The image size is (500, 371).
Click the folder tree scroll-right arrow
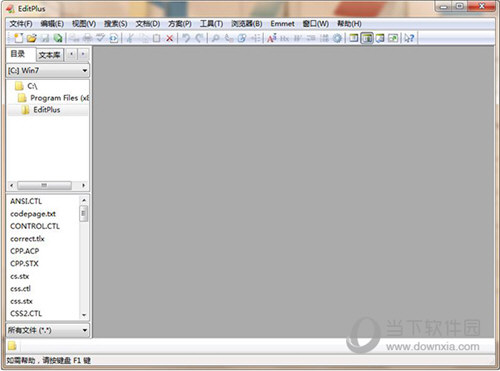(x=84, y=185)
